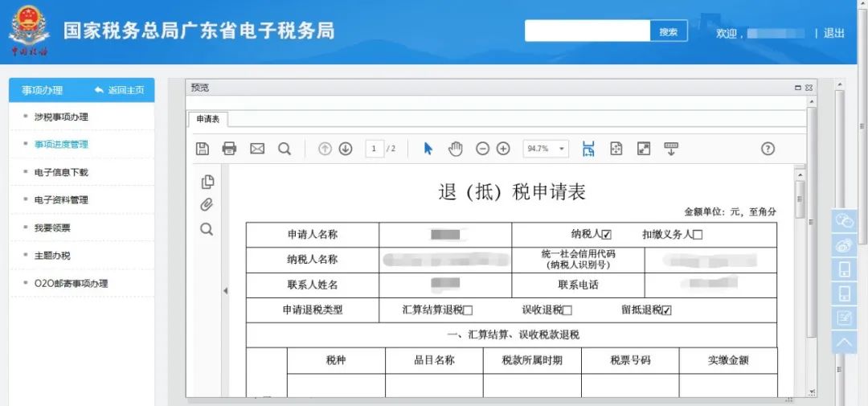Open the side panel search magnifier
The width and height of the screenshot is (868, 406).
(x=207, y=229)
